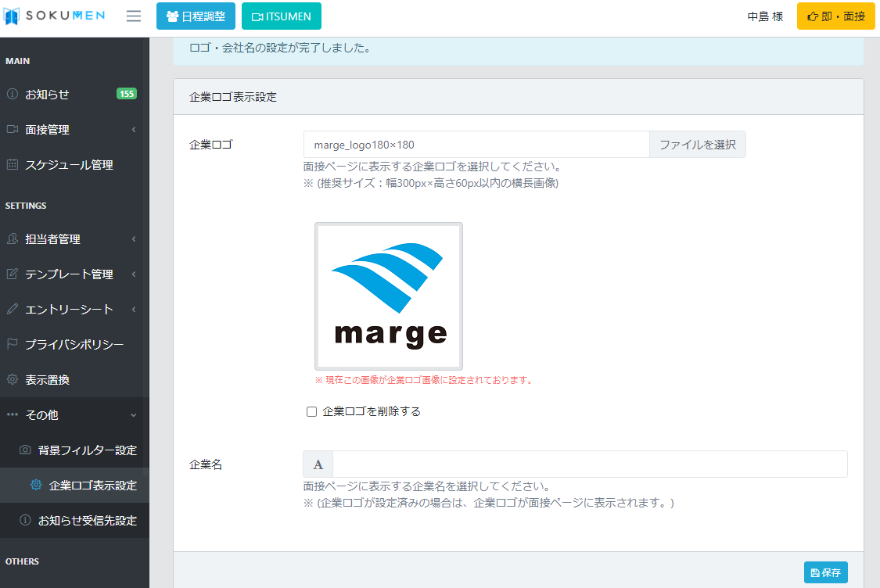Expand the 担当者管理 chevron

tap(134, 239)
